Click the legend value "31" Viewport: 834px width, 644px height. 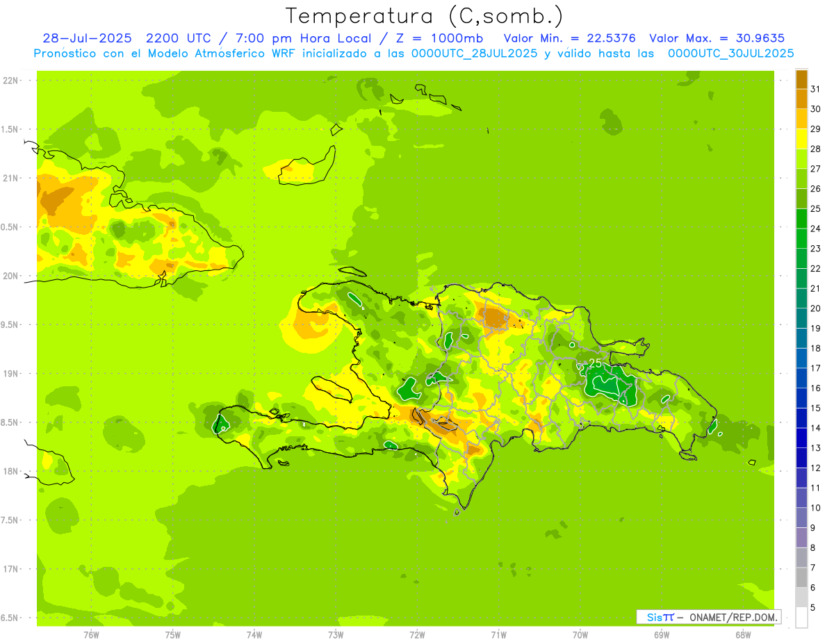pyautogui.click(x=816, y=88)
